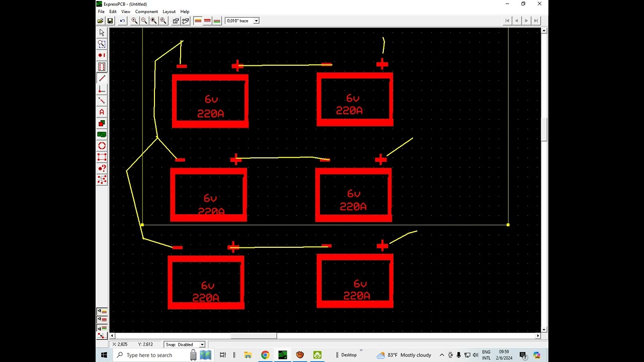644x362 pixels.
Task: Select the insert corner in trace tool
Action: point(102,89)
